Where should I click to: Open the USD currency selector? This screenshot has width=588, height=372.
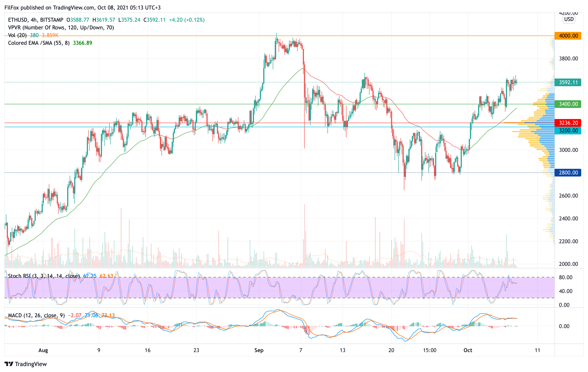pyautogui.click(x=569, y=19)
